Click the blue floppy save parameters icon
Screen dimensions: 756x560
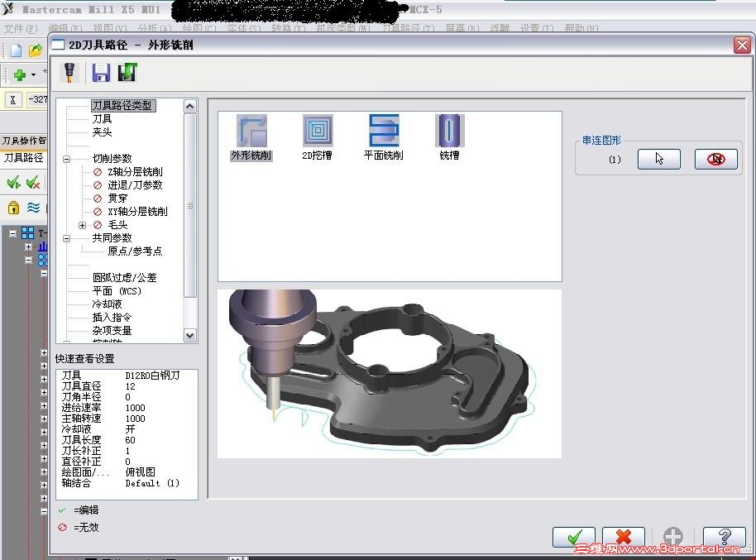click(101, 72)
